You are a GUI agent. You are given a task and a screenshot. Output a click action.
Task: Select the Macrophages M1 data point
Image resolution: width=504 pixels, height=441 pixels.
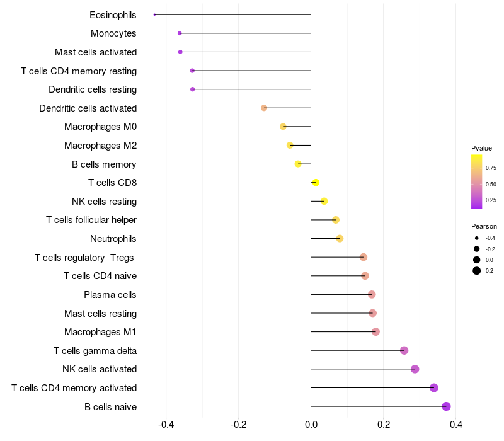[x=376, y=332]
